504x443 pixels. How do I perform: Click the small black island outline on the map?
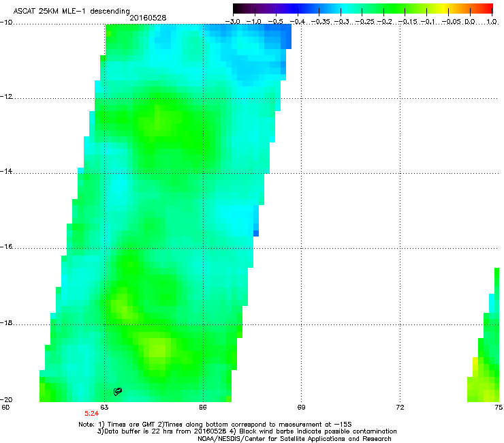point(118,391)
